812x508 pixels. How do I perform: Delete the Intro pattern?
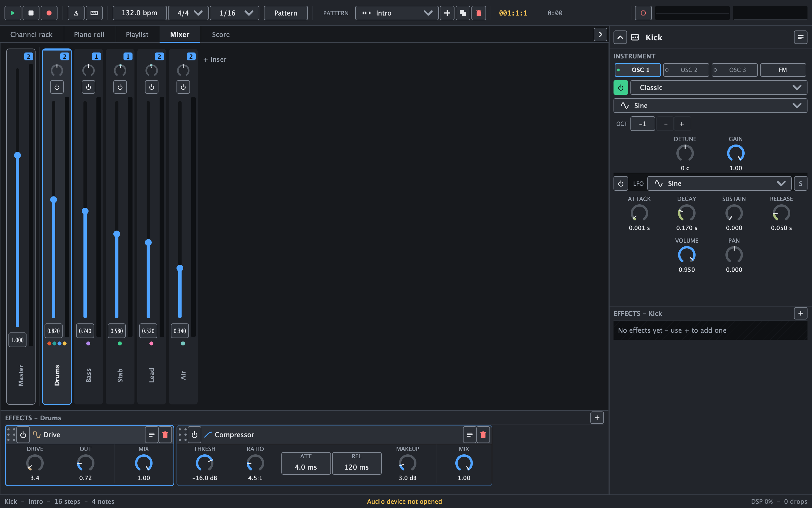pyautogui.click(x=478, y=13)
